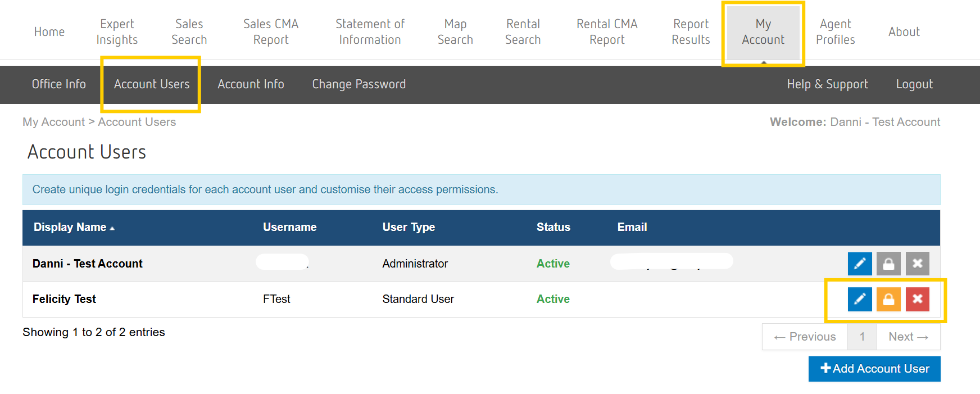Click the grey delete icon for Danni

pyautogui.click(x=917, y=264)
